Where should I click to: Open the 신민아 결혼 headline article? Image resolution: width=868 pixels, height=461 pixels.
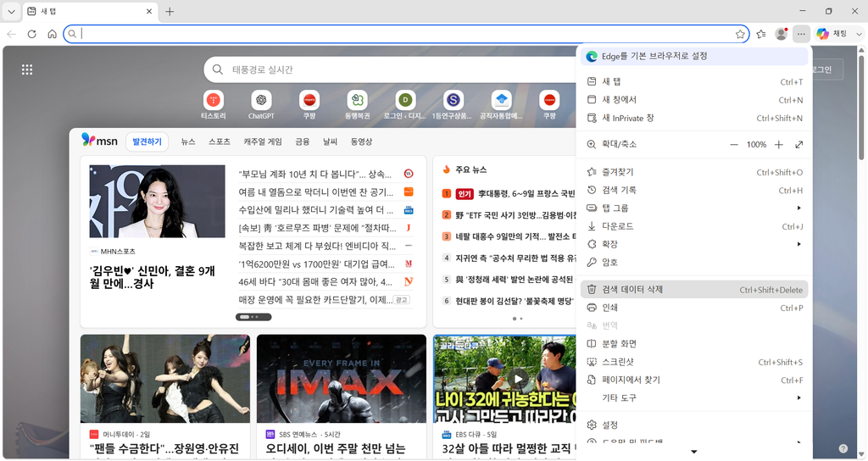[153, 277]
